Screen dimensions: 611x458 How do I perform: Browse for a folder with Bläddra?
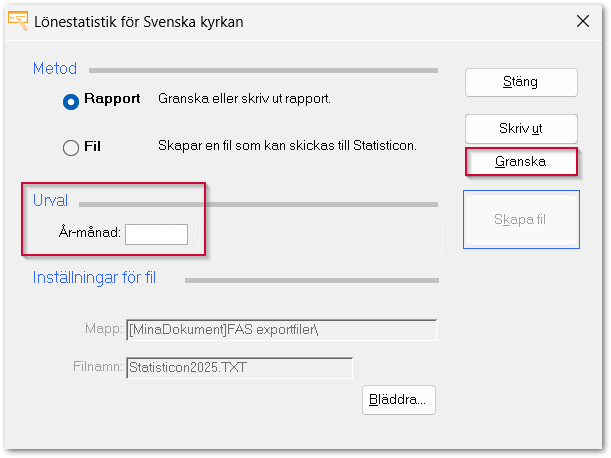pos(398,400)
